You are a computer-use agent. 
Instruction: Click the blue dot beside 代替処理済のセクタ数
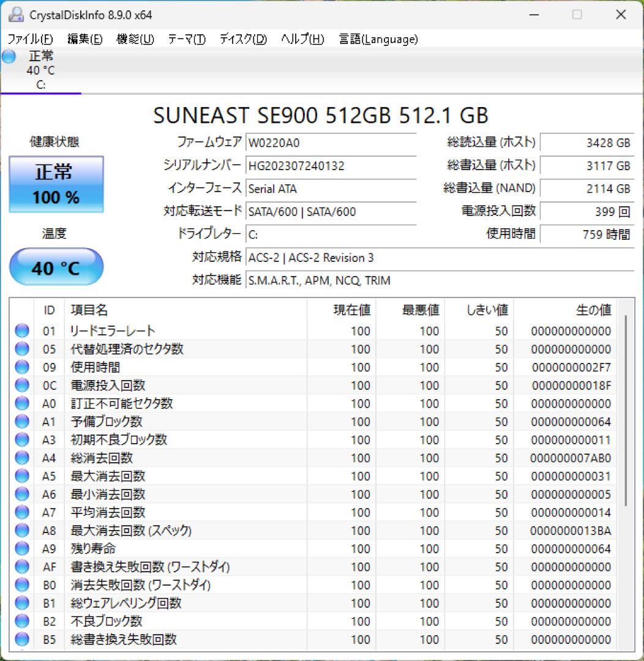[x=21, y=349]
